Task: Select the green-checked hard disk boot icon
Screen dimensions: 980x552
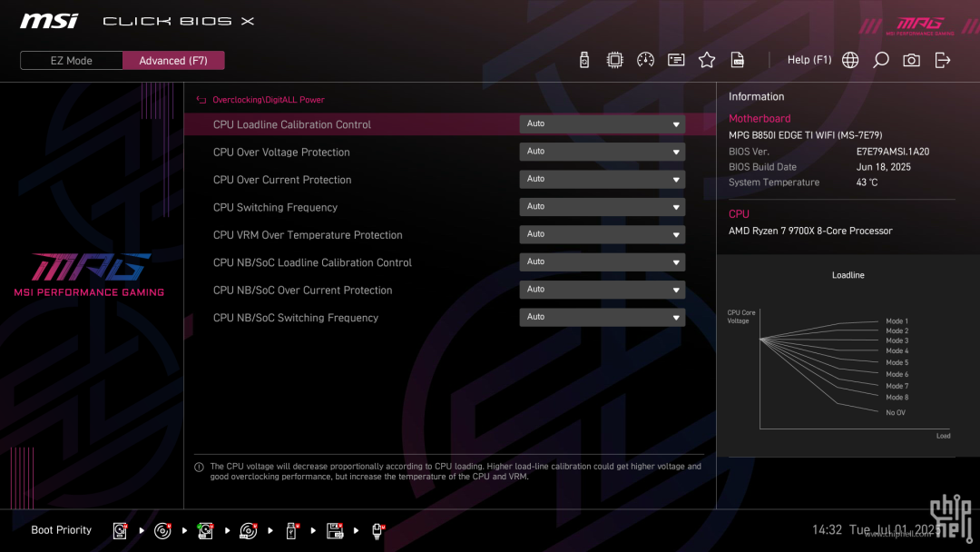Action: 205,531
